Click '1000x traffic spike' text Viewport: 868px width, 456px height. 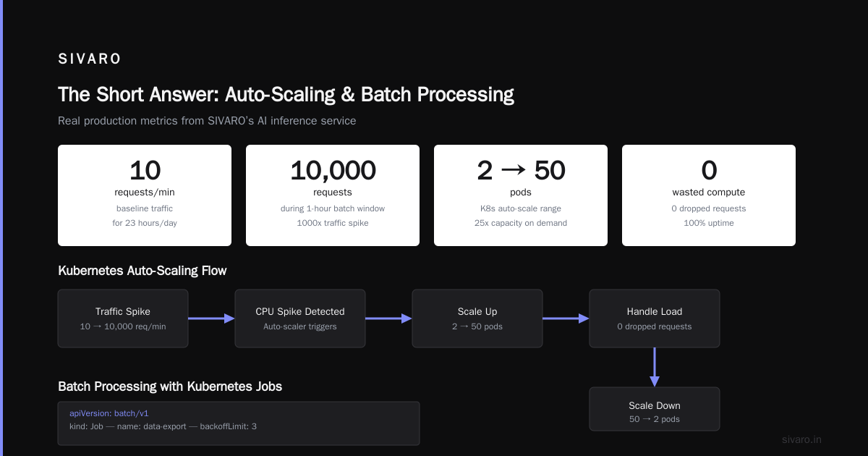[x=333, y=223]
